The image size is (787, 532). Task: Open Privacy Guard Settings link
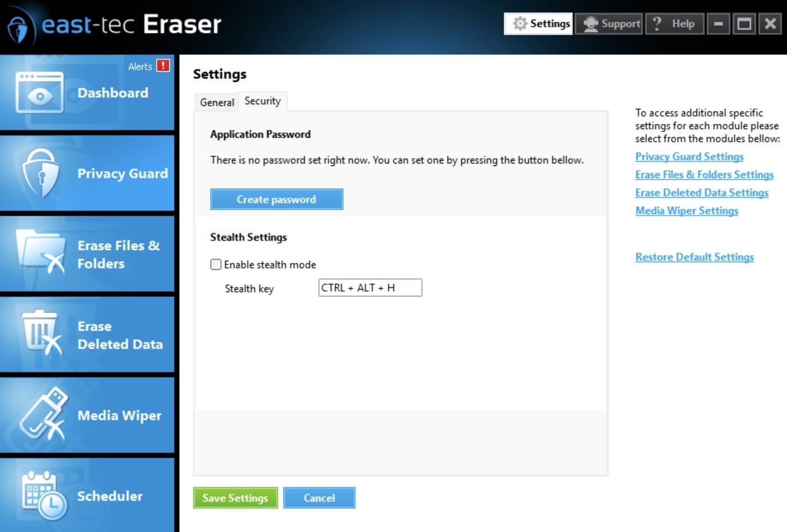(x=689, y=157)
